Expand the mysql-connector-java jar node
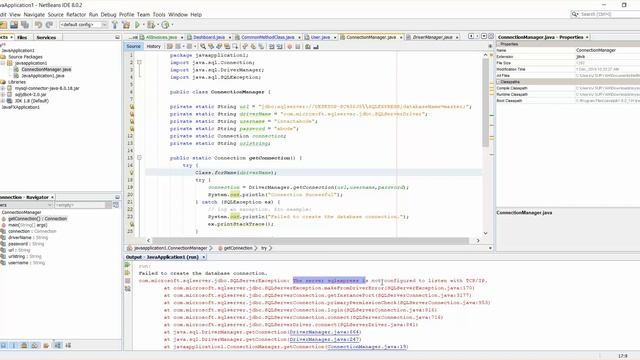This screenshot has height=360, width=640. [3, 88]
